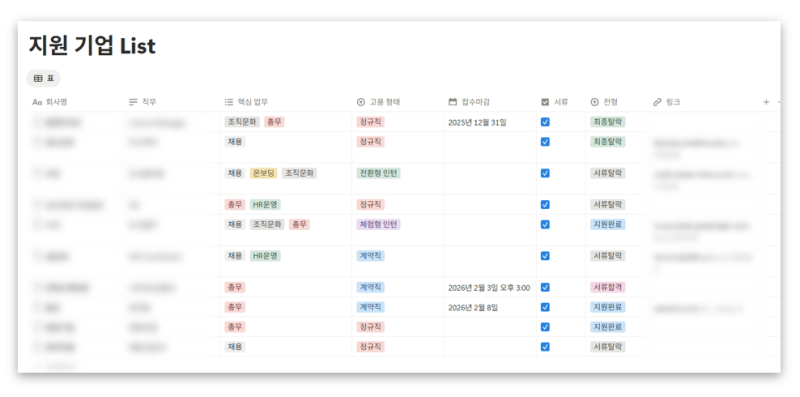This screenshot has width=800, height=397.
Task: Uncheck 서류 in the 전환형 인턴 row
Action: point(545,173)
